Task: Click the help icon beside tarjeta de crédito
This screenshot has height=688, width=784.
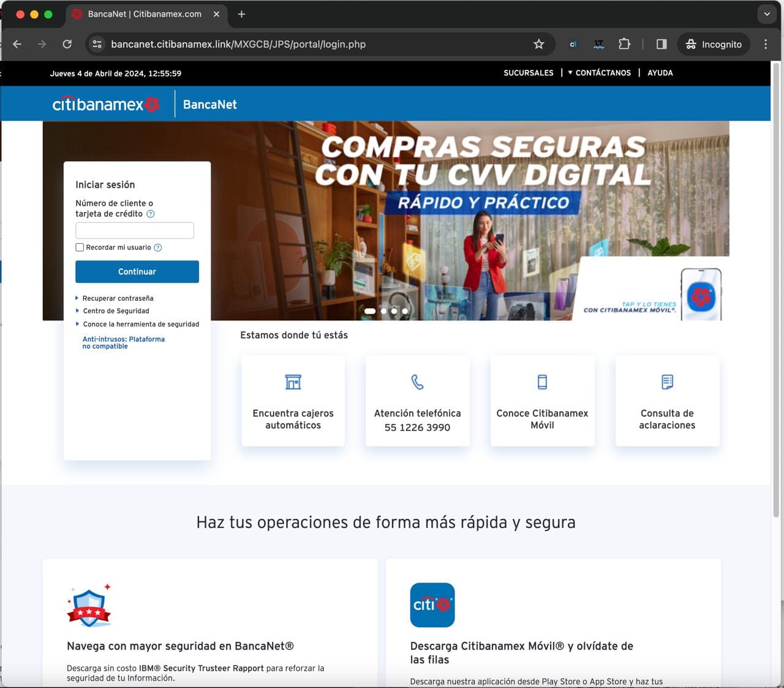Action: [x=151, y=214]
